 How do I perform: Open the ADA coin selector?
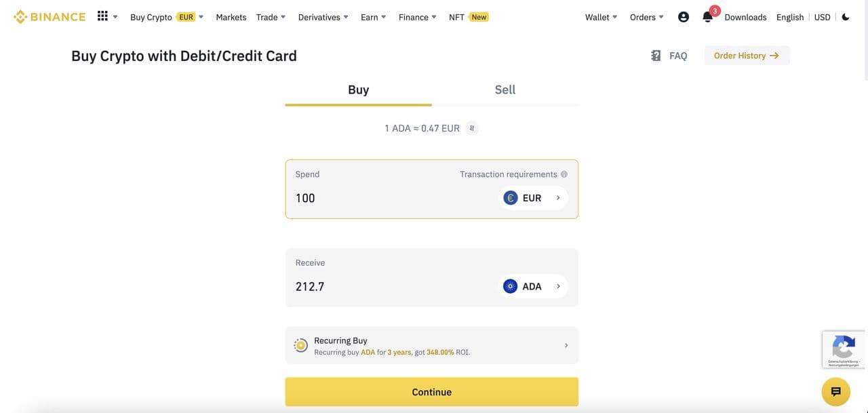point(533,286)
